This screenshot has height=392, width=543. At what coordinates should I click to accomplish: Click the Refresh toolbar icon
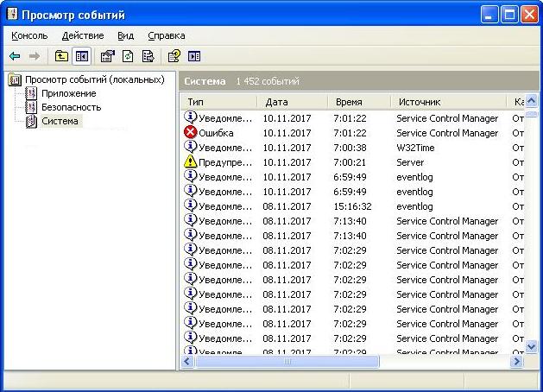click(x=128, y=56)
